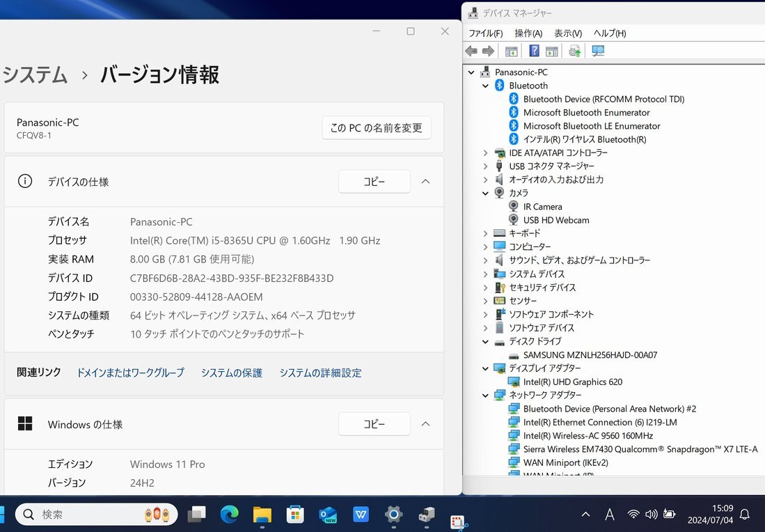This screenshot has height=532, width=765.
Task: Open Help via the blue question mark icon
Action: (x=534, y=50)
